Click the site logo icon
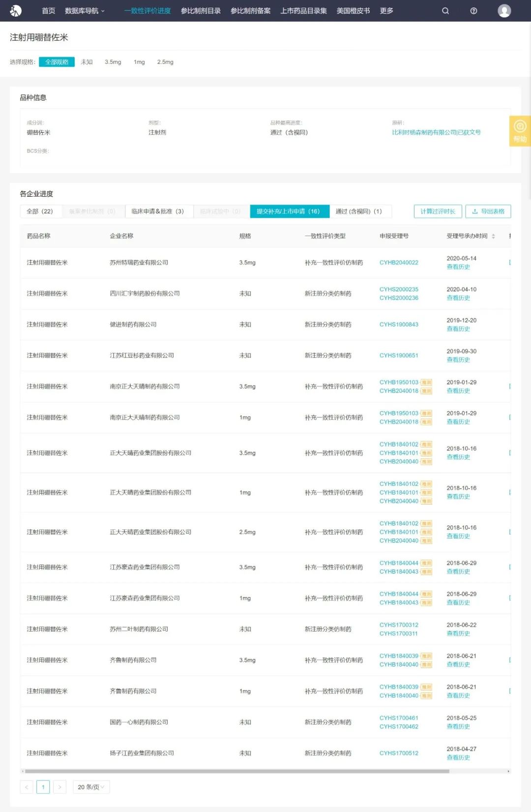Screen dimensions: 531x812 point(16,10)
